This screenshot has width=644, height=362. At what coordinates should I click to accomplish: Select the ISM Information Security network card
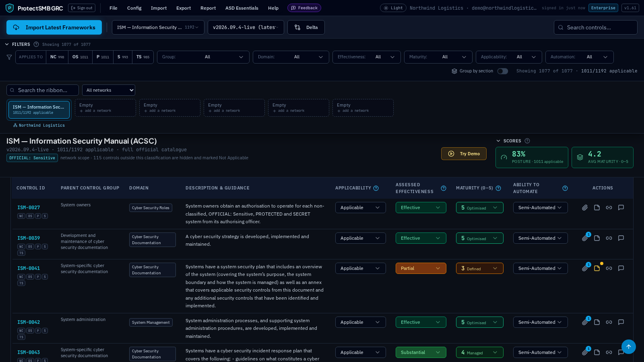[39, 110]
